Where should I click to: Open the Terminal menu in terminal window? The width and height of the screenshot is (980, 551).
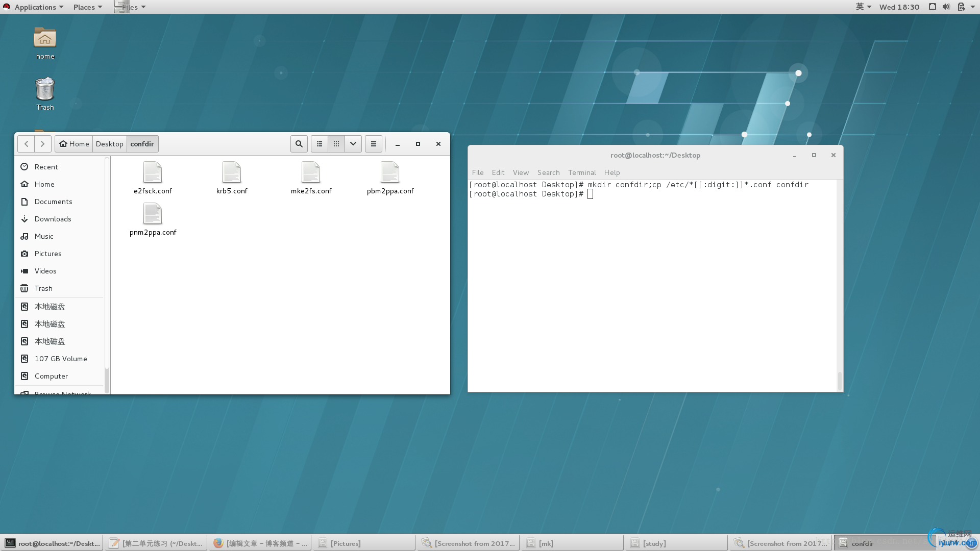tap(582, 172)
